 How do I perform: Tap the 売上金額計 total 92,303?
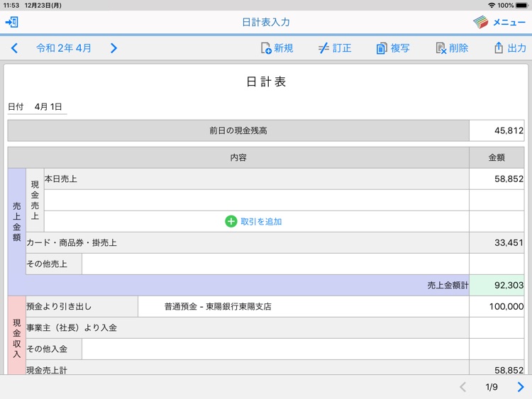tap(497, 285)
